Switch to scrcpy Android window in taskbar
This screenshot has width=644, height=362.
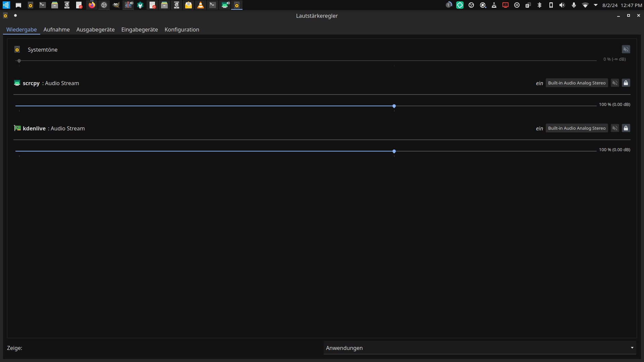[225, 5]
